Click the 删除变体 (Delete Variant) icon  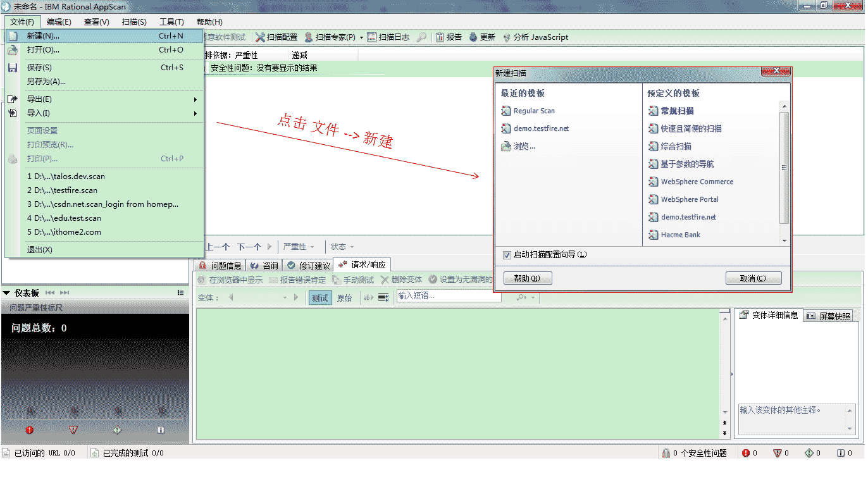[x=406, y=279]
